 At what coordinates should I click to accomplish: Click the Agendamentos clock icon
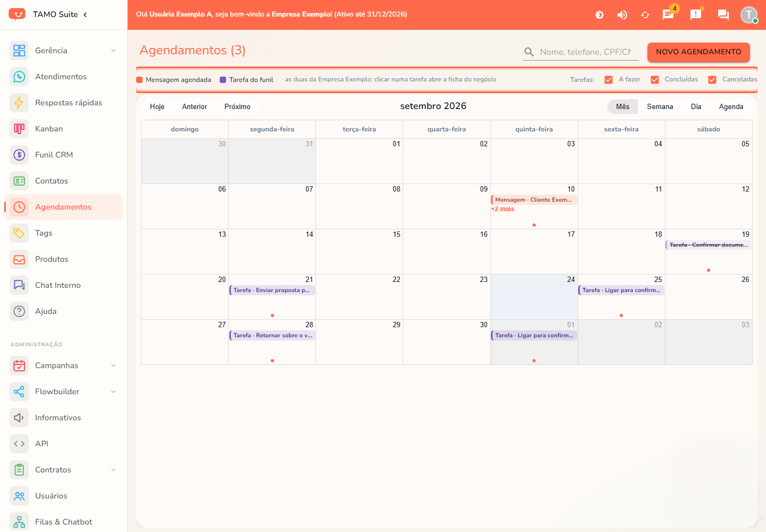[x=19, y=207]
